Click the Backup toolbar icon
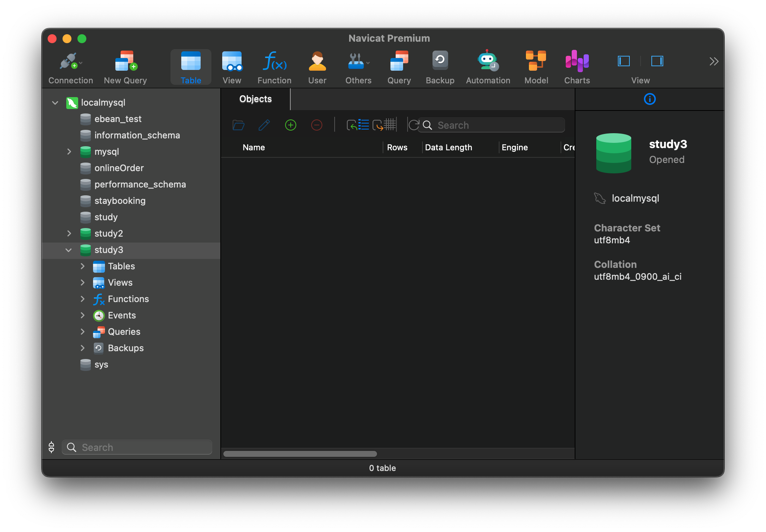This screenshot has height=532, width=766. point(440,67)
